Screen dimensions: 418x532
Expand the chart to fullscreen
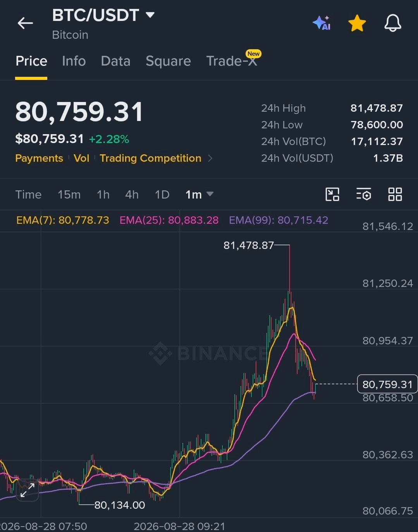tap(27, 490)
